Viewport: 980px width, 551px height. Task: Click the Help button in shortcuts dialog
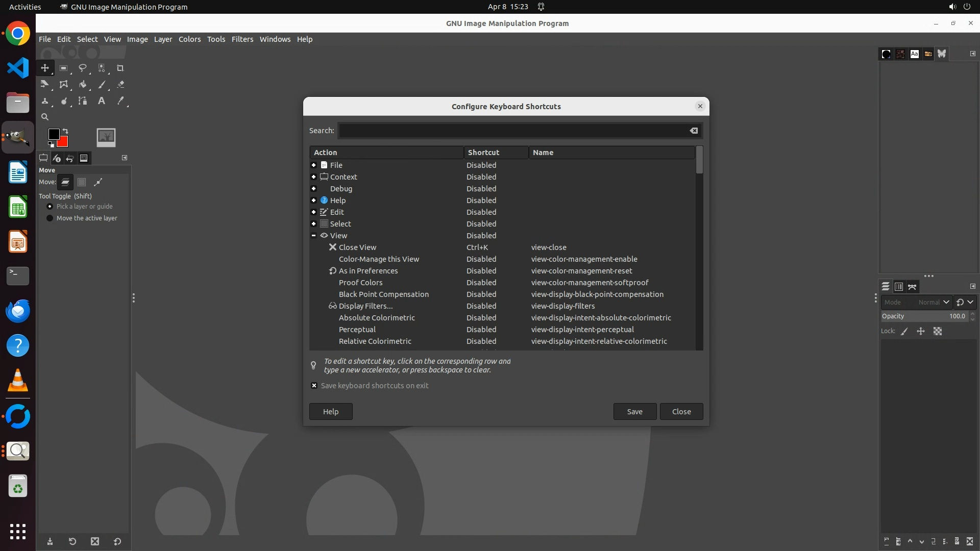click(x=330, y=412)
